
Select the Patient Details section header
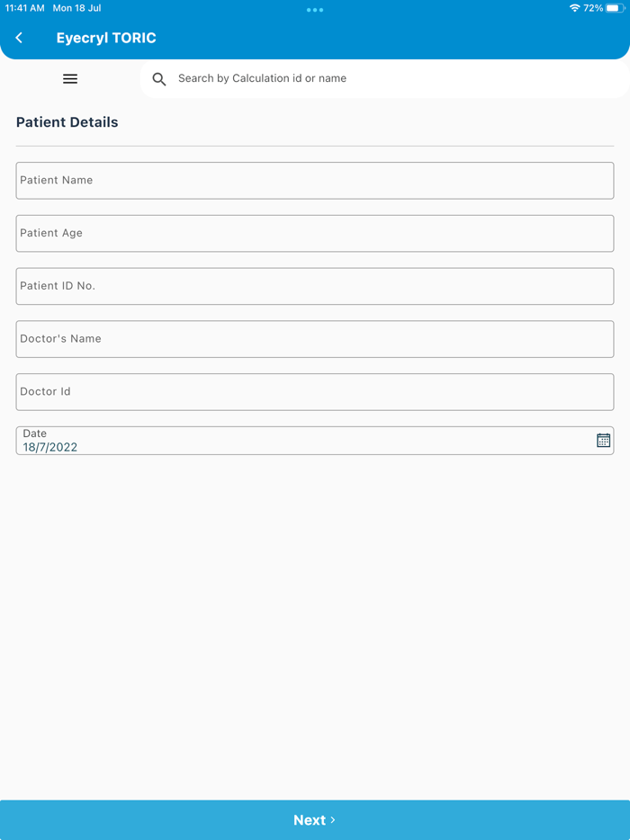pos(67,122)
